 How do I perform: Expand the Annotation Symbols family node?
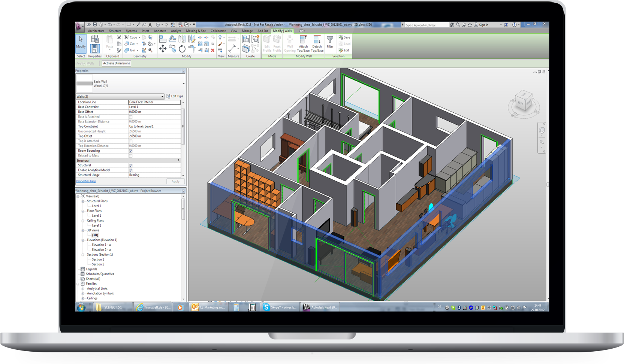tap(83, 294)
